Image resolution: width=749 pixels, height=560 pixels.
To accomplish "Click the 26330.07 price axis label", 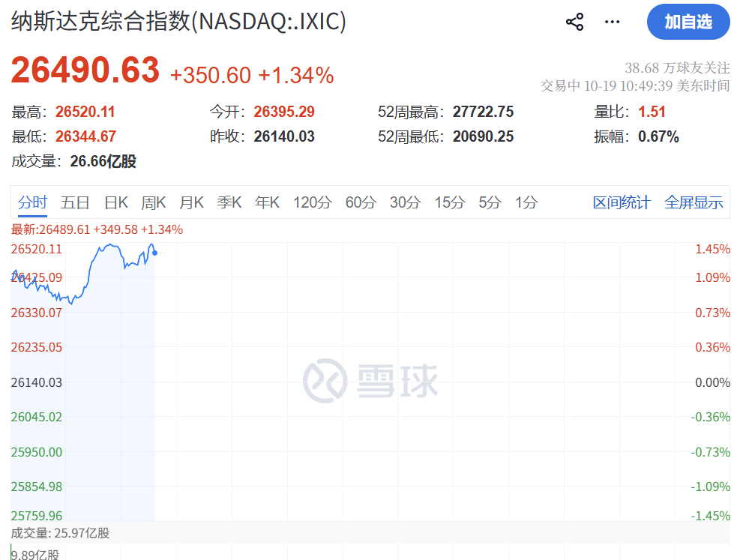I will pos(37,313).
